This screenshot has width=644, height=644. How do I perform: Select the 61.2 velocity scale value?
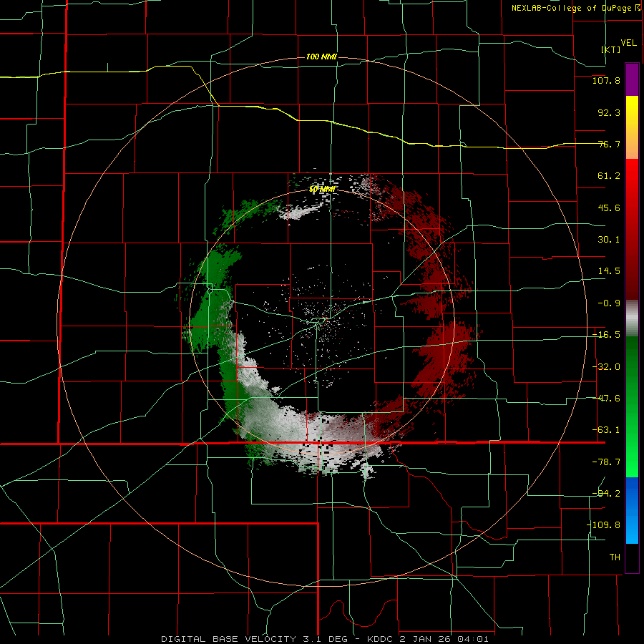click(609, 176)
